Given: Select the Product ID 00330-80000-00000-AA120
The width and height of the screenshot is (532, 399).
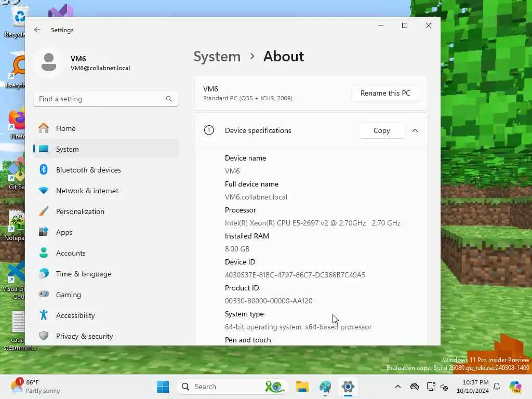Looking at the screenshot, I should pyautogui.click(x=269, y=301).
